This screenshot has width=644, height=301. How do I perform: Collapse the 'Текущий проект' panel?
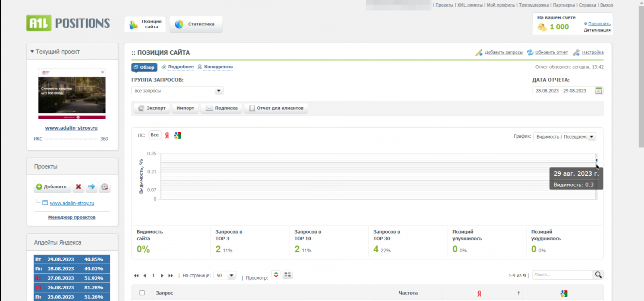pos(32,52)
